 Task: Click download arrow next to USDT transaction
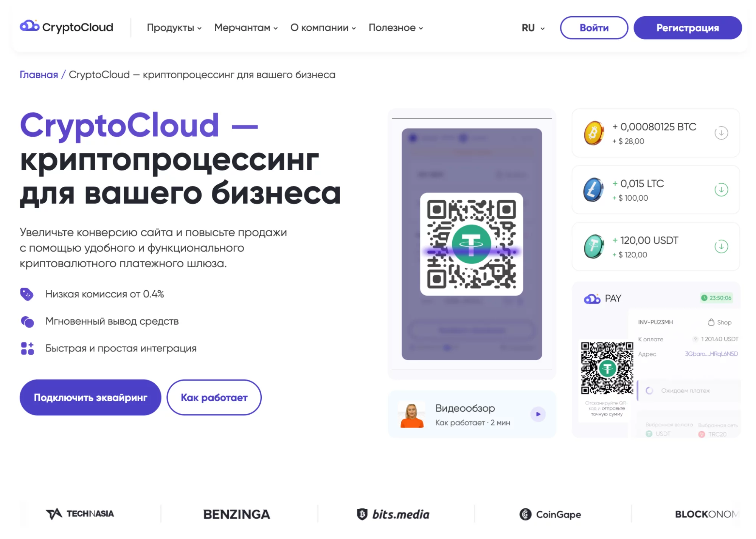click(721, 246)
